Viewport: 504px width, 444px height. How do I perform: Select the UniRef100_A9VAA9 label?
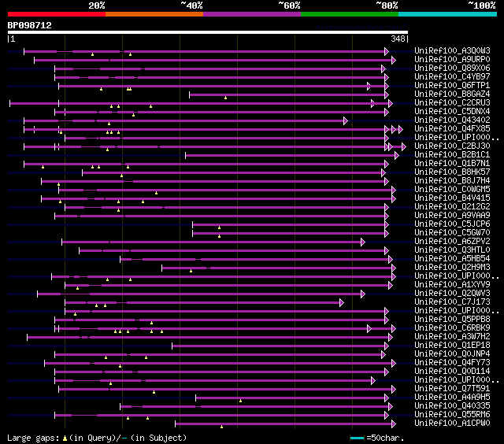(452, 216)
